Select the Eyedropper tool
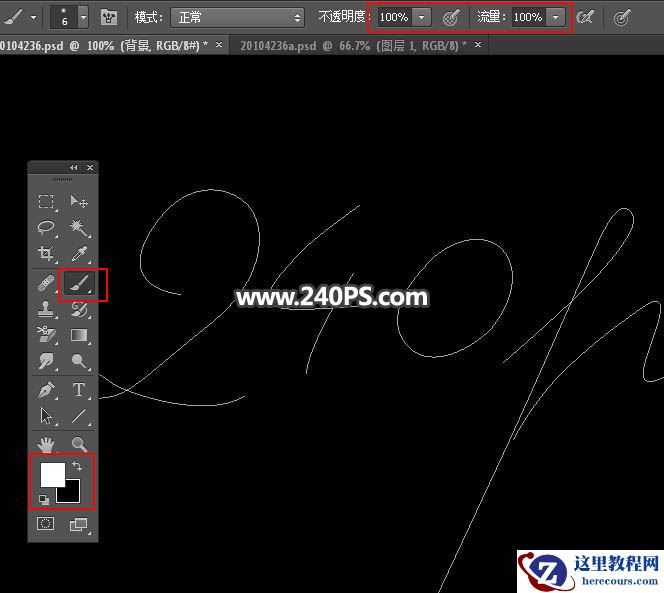664x593 pixels. coord(79,254)
